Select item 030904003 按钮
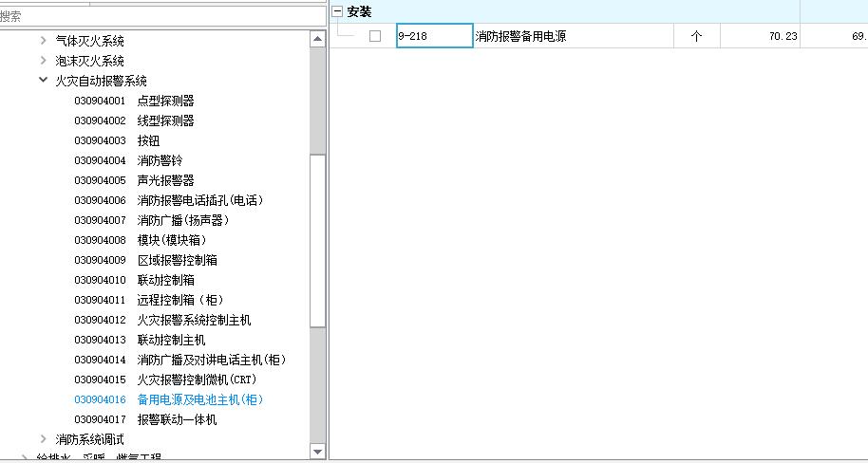This screenshot has height=463, width=868. click(x=117, y=140)
